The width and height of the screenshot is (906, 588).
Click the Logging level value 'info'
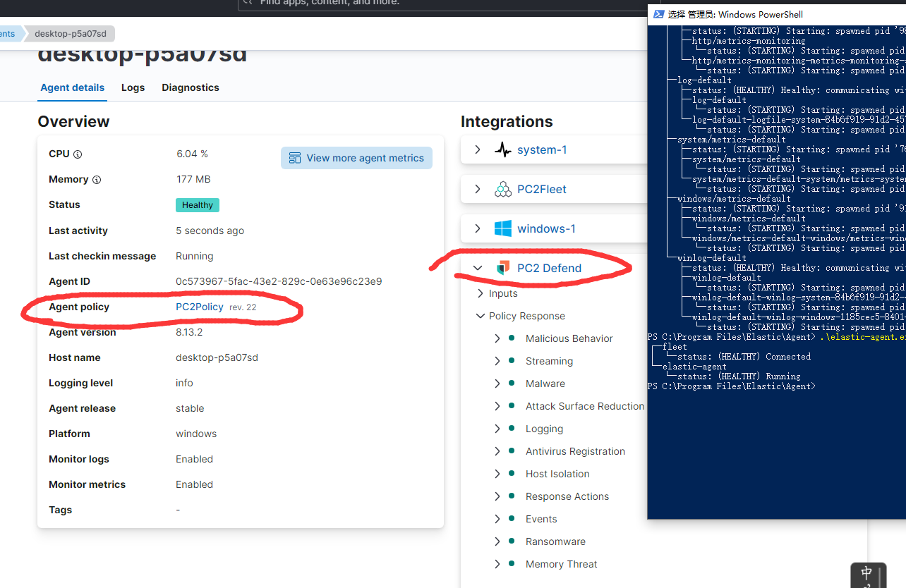[184, 383]
